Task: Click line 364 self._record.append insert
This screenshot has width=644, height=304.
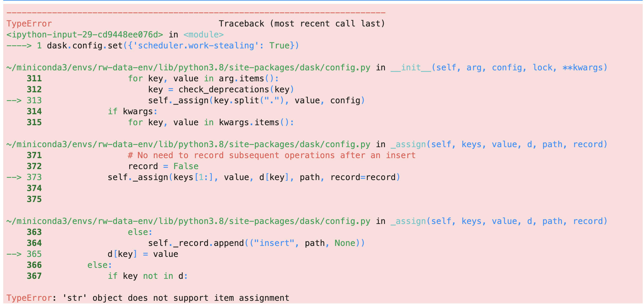Action: [256, 243]
